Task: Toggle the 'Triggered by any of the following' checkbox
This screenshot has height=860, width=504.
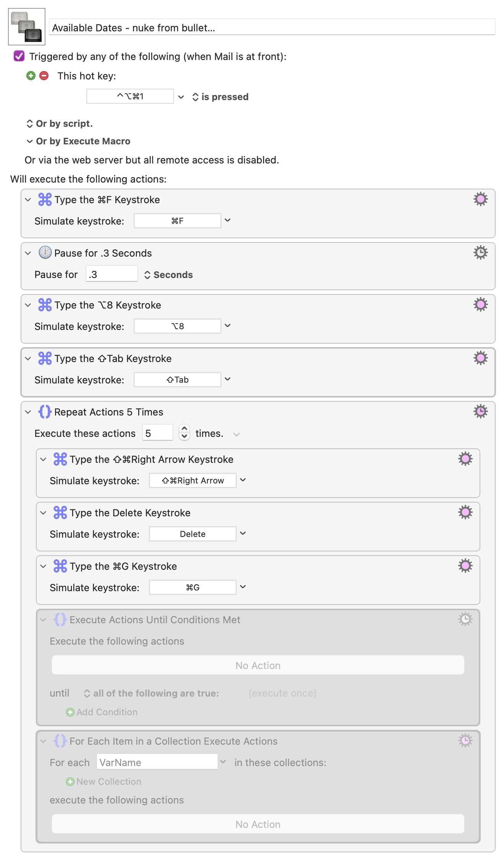Action: pos(19,56)
